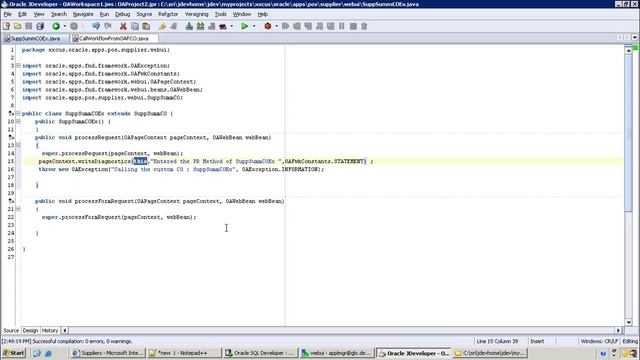640x360 pixels.
Task: Collapse the class block at line 9
Action: (18, 113)
